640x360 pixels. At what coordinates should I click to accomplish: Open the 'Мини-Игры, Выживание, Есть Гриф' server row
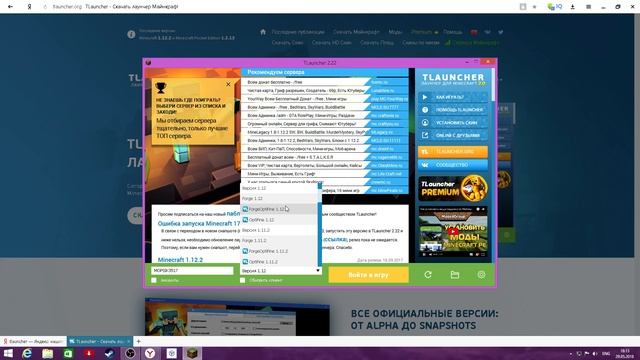pyautogui.click(x=324, y=174)
